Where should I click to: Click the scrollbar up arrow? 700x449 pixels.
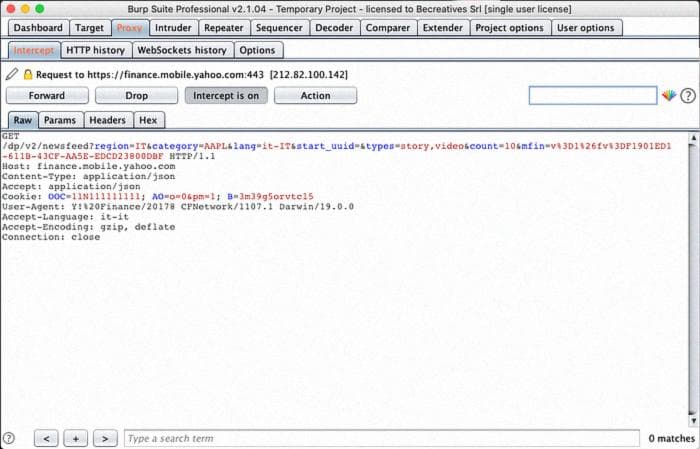[x=693, y=138]
